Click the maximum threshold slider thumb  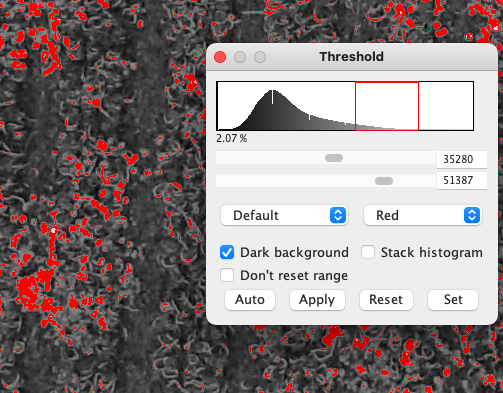click(x=384, y=181)
